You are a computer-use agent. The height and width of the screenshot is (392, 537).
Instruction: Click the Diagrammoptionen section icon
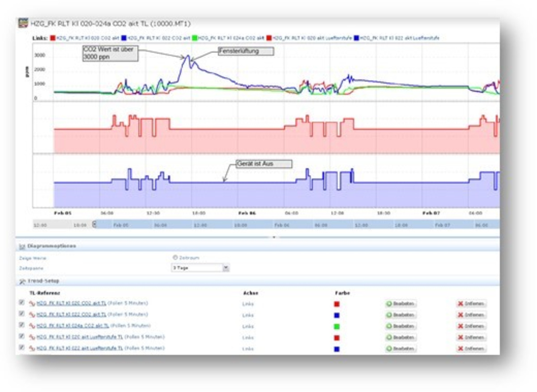[21, 246]
